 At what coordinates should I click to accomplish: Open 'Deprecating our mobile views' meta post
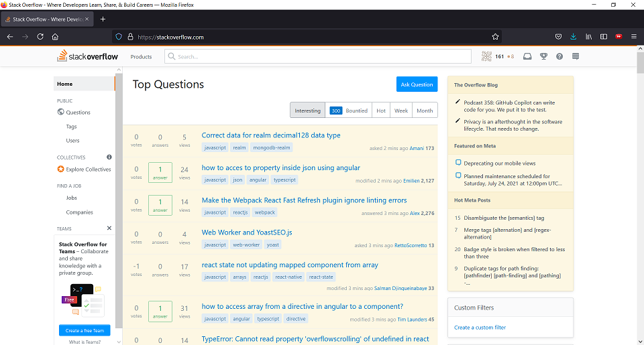point(499,163)
